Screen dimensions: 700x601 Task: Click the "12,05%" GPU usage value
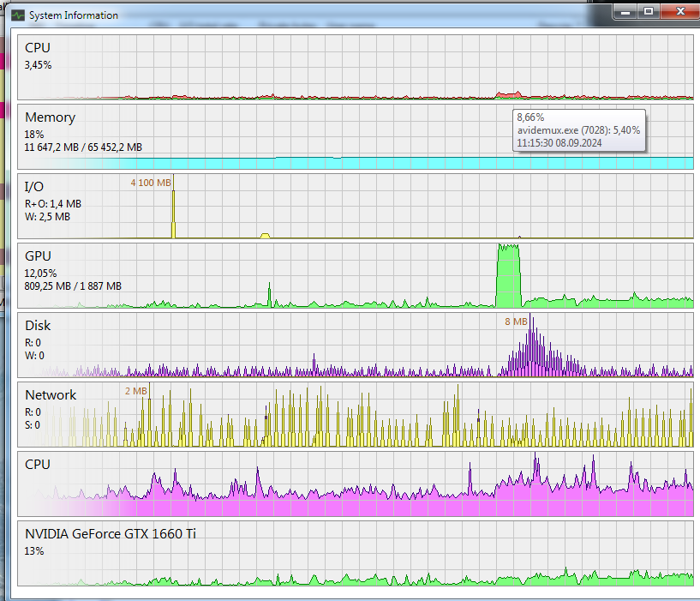click(x=40, y=273)
